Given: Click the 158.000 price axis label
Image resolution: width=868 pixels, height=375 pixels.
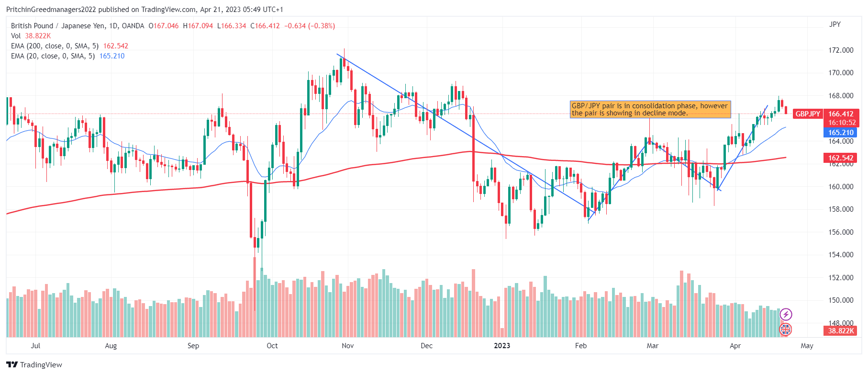Looking at the screenshot, I should pos(841,209).
